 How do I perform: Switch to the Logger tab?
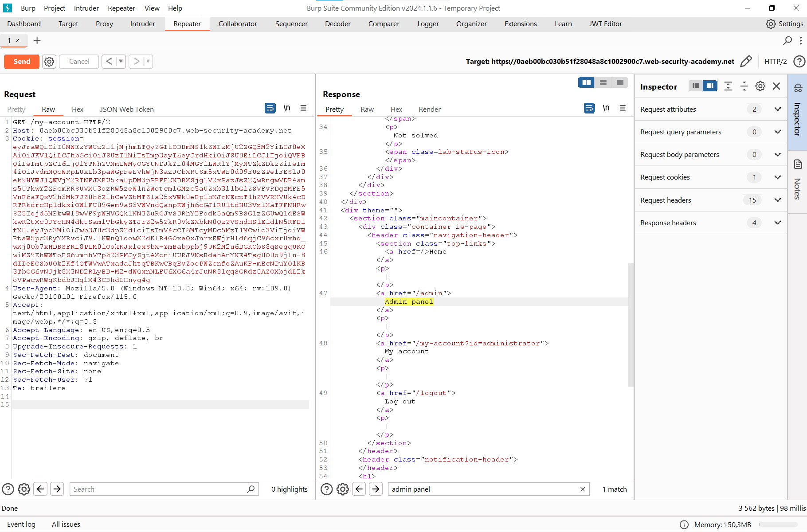click(x=428, y=24)
